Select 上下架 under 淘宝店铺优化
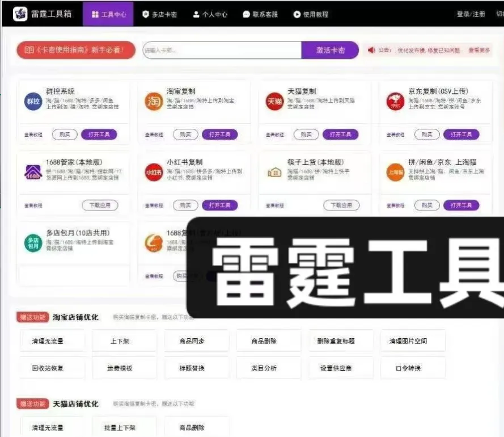This screenshot has height=437, width=504. 125,341
